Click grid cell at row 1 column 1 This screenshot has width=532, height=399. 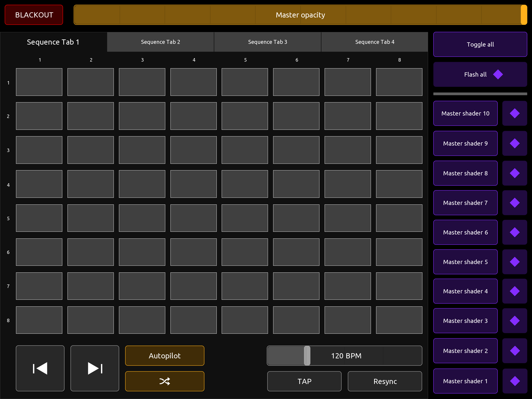pyautogui.click(x=39, y=82)
